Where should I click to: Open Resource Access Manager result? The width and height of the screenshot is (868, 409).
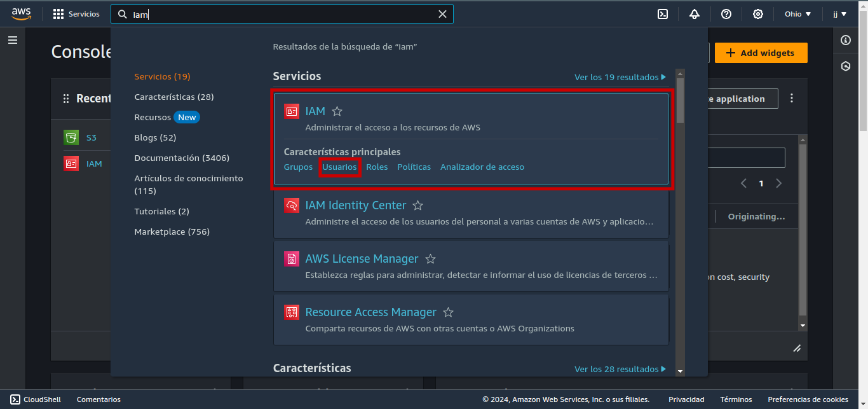click(370, 312)
